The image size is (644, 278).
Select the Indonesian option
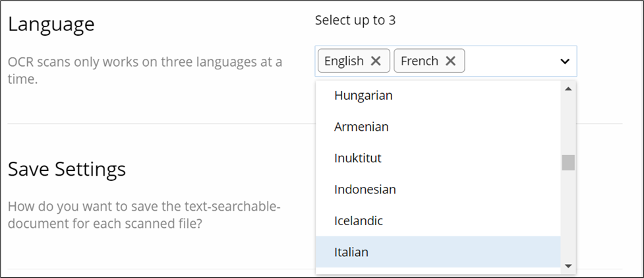pos(365,190)
